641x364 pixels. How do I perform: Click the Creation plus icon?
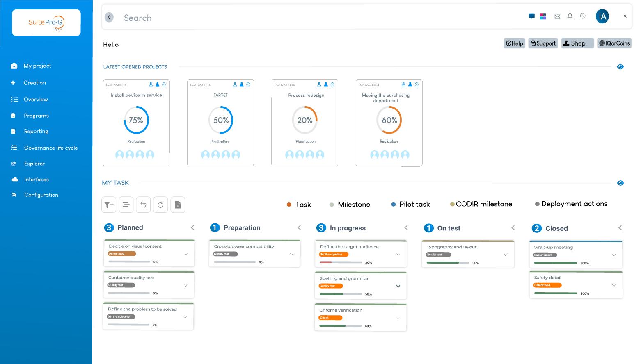tap(13, 83)
